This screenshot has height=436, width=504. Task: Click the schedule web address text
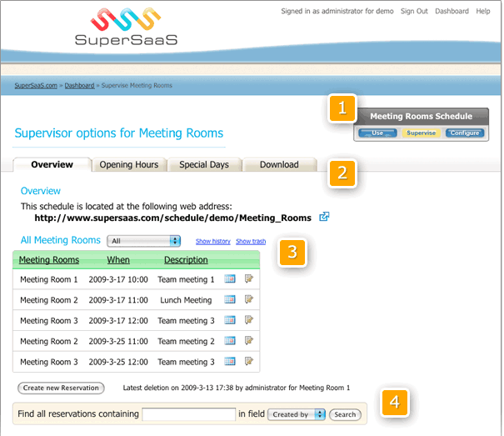tap(173, 218)
